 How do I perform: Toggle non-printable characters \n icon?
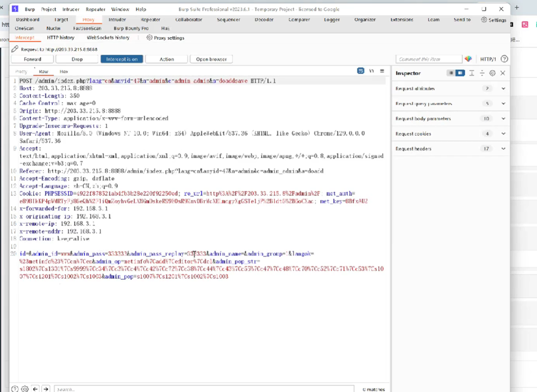pyautogui.click(x=371, y=71)
